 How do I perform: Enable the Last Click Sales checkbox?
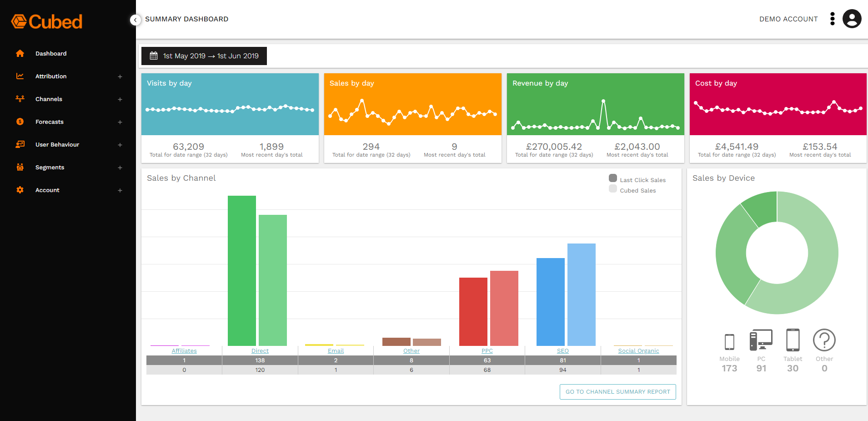(x=613, y=178)
